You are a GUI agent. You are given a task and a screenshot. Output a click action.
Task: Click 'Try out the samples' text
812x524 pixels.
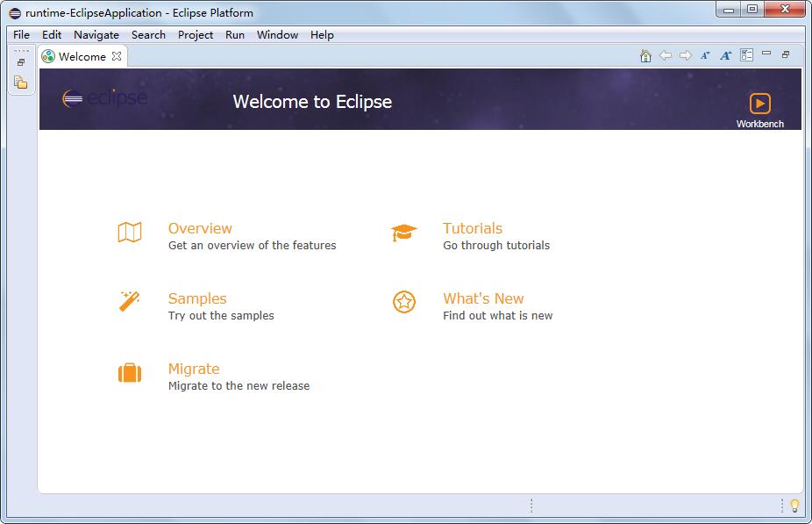(221, 316)
